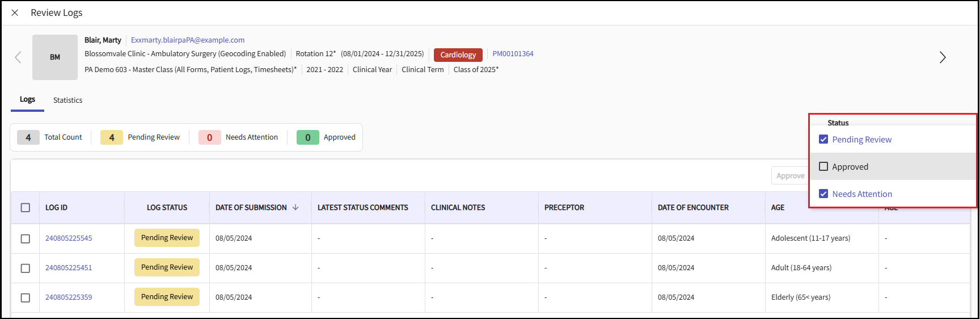Image resolution: width=980 pixels, height=319 pixels.
Task: Close the Review Logs panel
Action: click(15, 12)
